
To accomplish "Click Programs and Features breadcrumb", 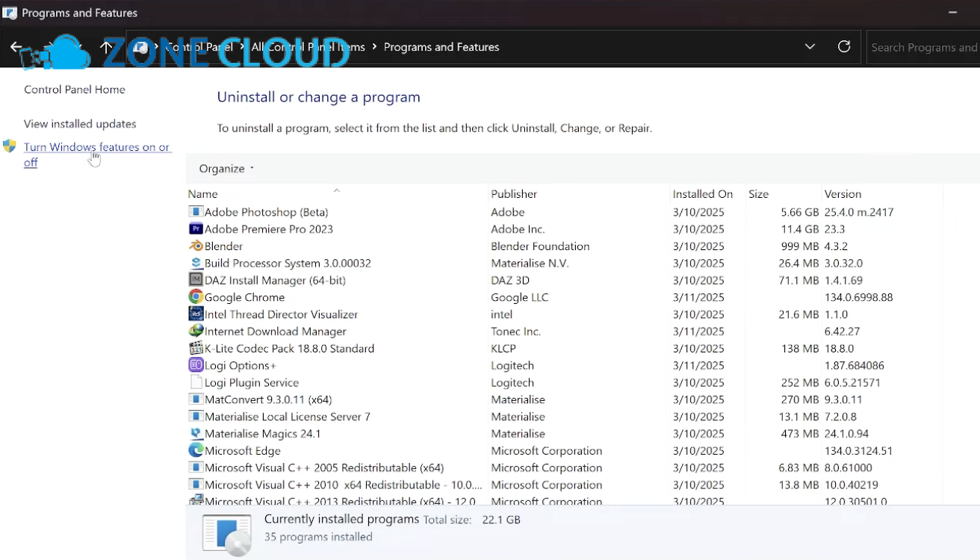I will [x=441, y=47].
